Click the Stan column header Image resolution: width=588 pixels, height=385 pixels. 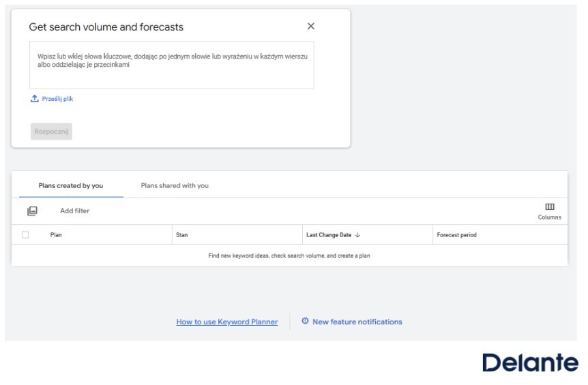(182, 235)
